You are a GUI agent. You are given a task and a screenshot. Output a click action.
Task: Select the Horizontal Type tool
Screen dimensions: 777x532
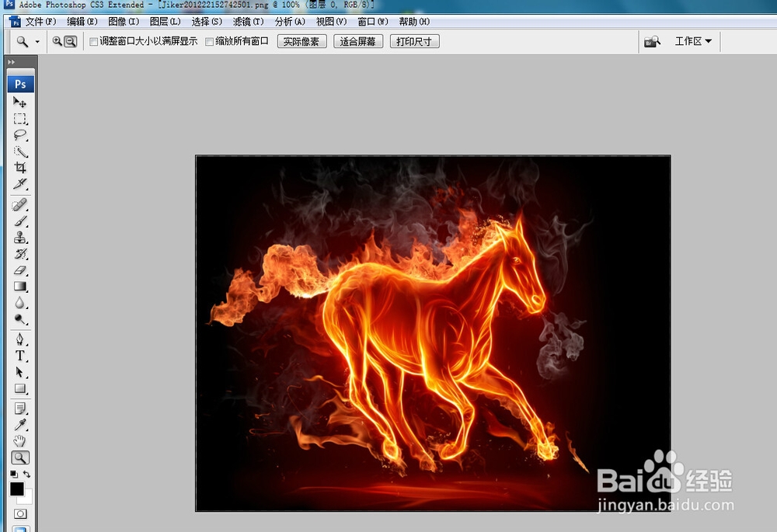click(x=20, y=356)
